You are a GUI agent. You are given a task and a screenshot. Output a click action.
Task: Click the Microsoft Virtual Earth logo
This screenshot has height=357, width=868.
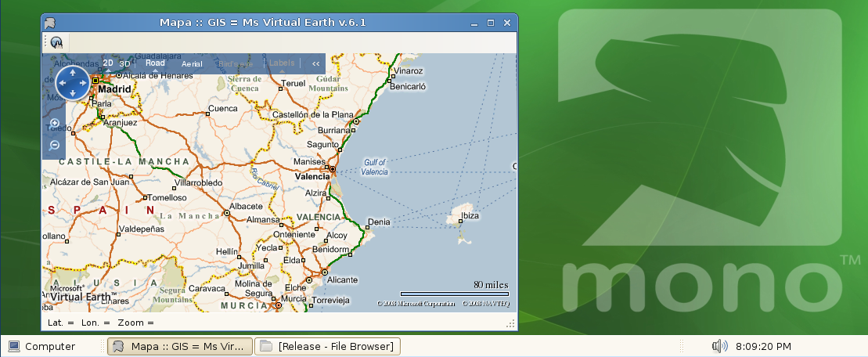(83, 293)
